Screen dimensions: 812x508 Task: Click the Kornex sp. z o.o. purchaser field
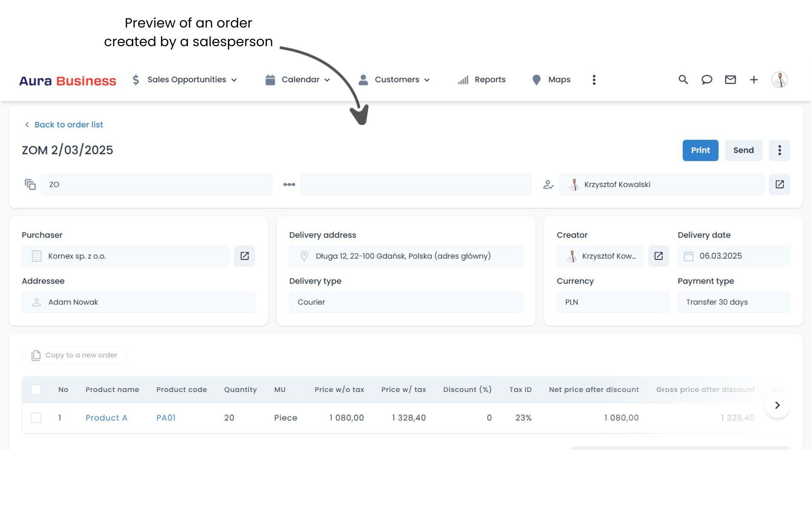[x=126, y=256]
